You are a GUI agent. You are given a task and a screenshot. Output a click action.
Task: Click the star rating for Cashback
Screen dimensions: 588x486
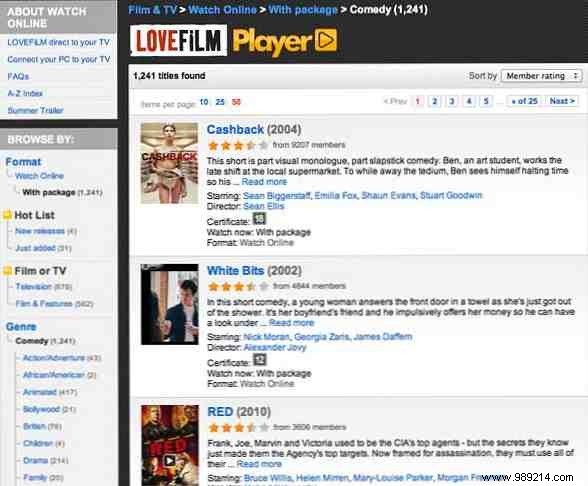[x=238, y=145]
